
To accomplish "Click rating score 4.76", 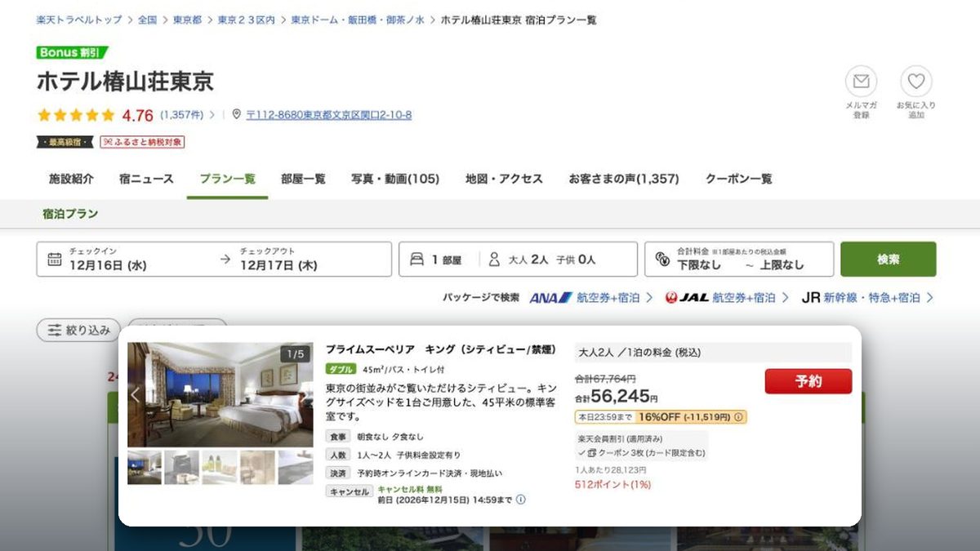I will coord(137,115).
